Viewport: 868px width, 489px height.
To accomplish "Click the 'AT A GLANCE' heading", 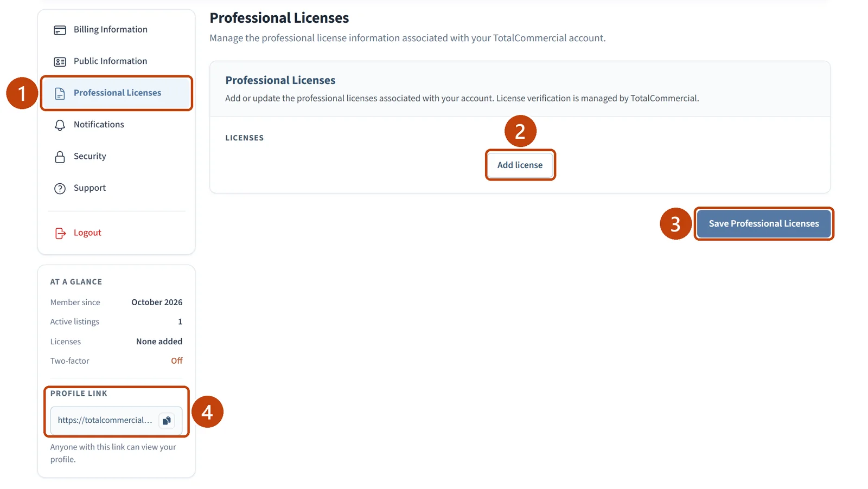I will 76,282.
